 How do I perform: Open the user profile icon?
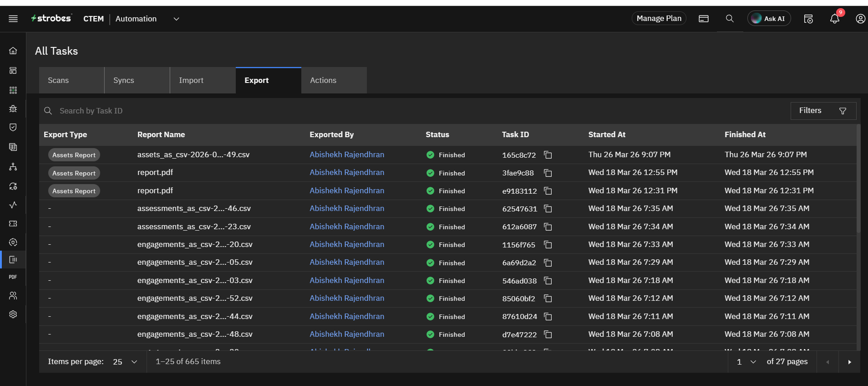(860, 19)
